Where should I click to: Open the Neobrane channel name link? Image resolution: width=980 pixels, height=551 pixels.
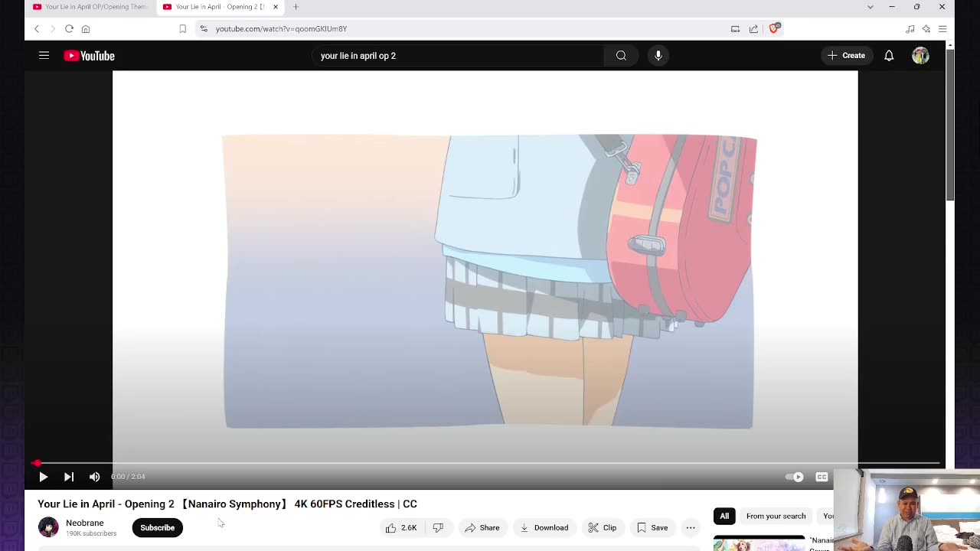coord(84,523)
